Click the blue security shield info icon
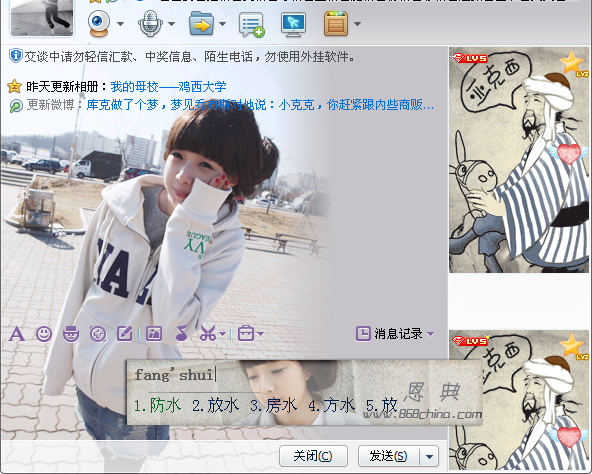Image resolution: width=592 pixels, height=474 pixels. (x=15, y=56)
